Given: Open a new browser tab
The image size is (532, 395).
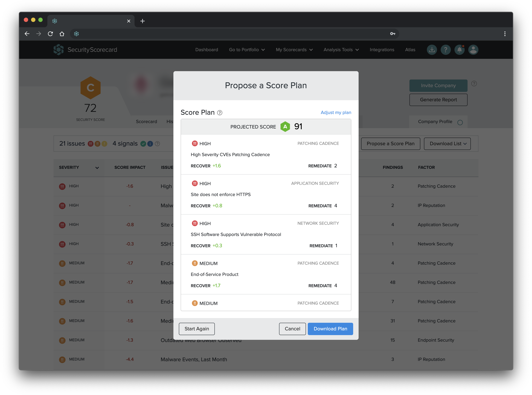Looking at the screenshot, I should 143,21.
